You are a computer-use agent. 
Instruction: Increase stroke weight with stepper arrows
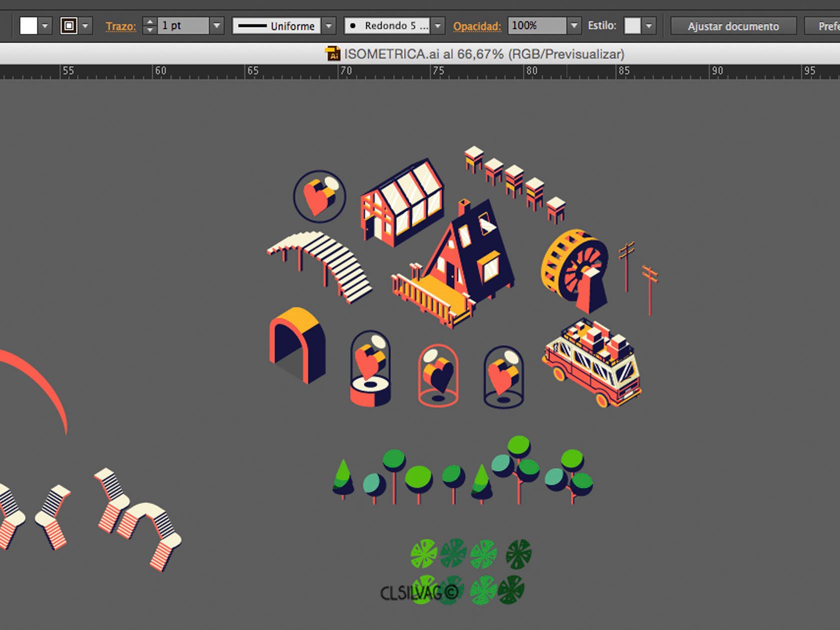(x=149, y=22)
